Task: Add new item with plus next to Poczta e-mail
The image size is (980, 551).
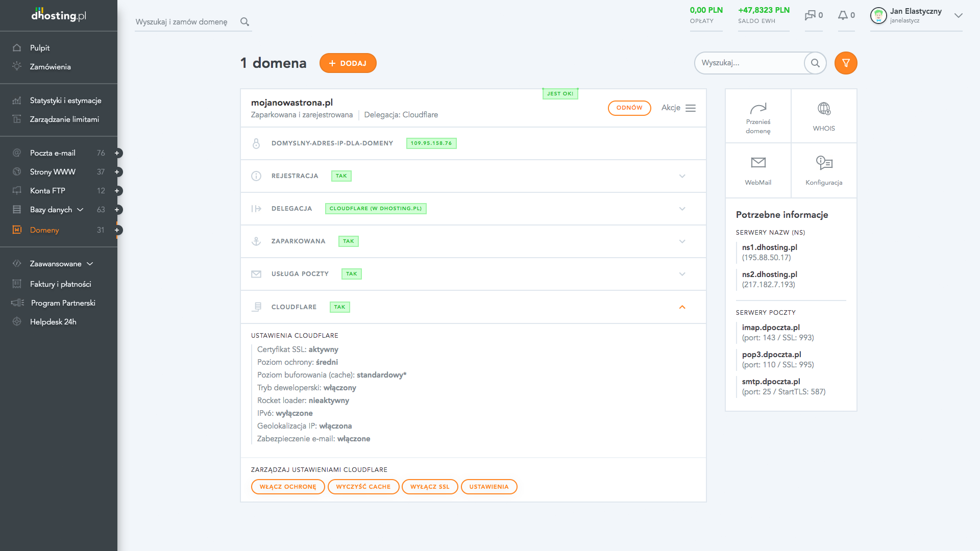Action: 117,153
